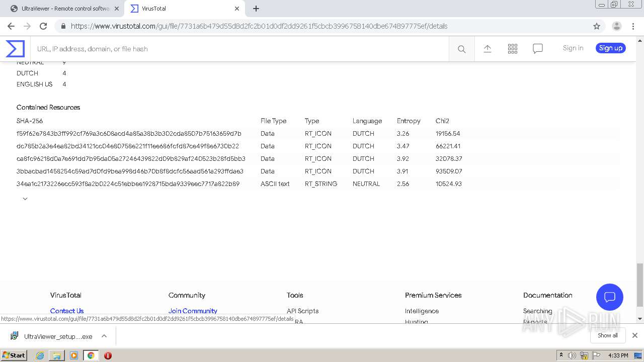Click the Entropy column header
644x362 pixels.
[x=409, y=121]
